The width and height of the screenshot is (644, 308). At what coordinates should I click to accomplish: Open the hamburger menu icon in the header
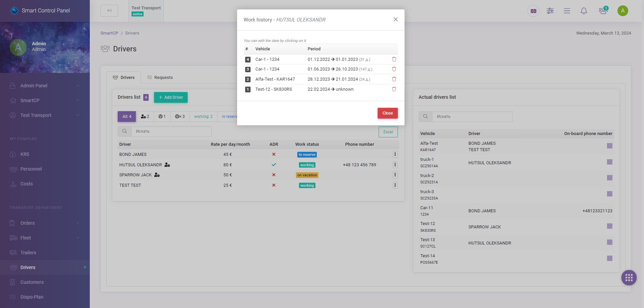tap(567, 11)
